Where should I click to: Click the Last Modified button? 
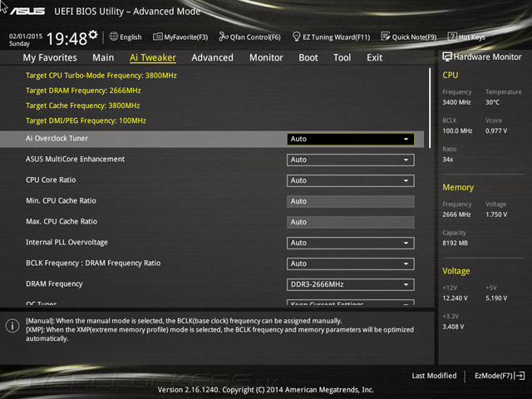tap(434, 376)
